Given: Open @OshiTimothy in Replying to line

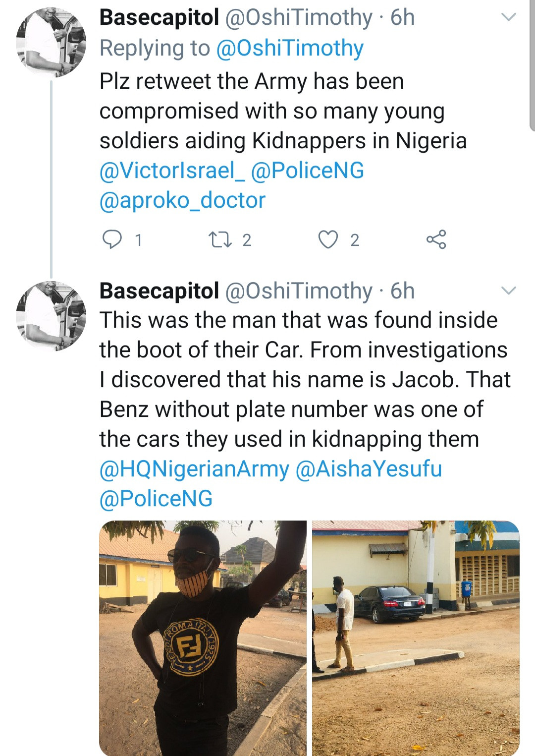Looking at the screenshot, I should (x=290, y=48).
